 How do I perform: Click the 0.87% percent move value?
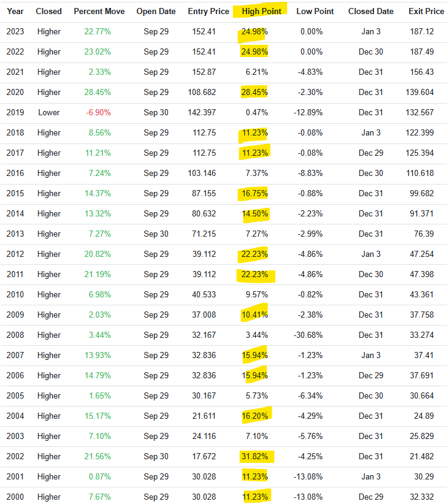pos(99,477)
